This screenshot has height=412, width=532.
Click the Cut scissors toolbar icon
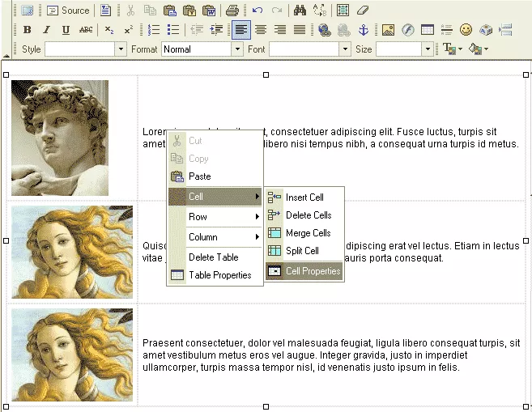pyautogui.click(x=130, y=11)
